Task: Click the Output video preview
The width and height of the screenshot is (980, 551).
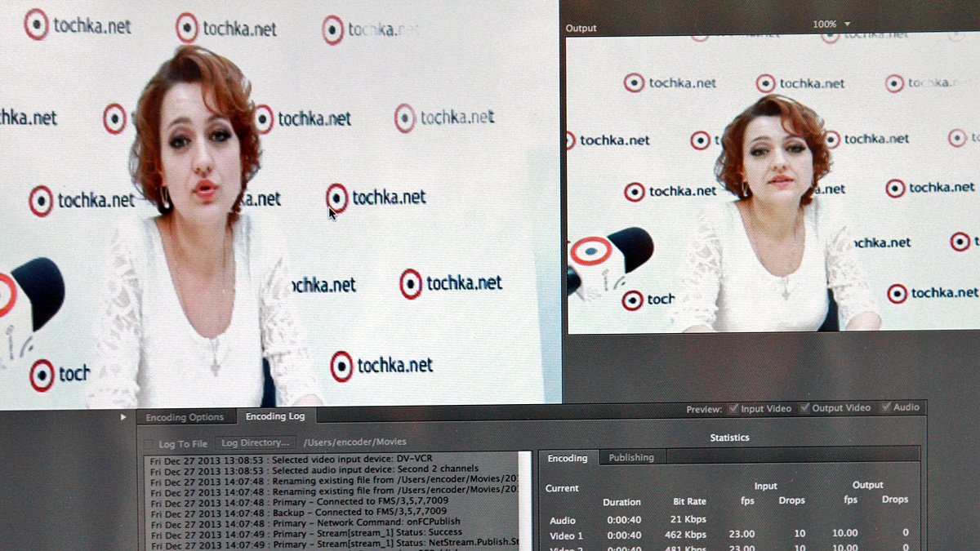Action: click(x=773, y=184)
